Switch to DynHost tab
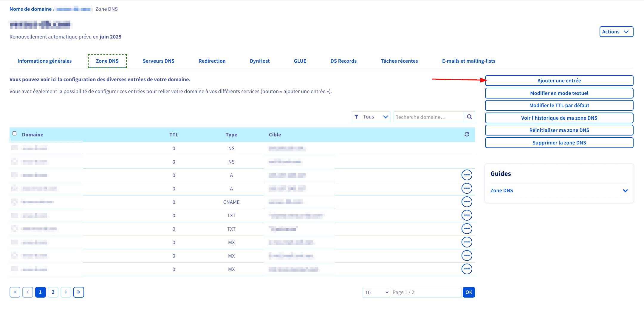This screenshot has width=644, height=334. click(x=260, y=61)
